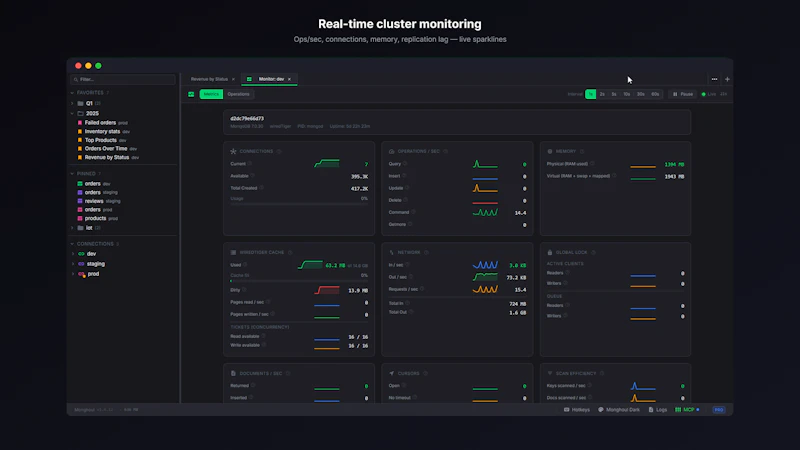Click the info icon next to Requests / sec
The image size is (800, 450).
click(422, 289)
